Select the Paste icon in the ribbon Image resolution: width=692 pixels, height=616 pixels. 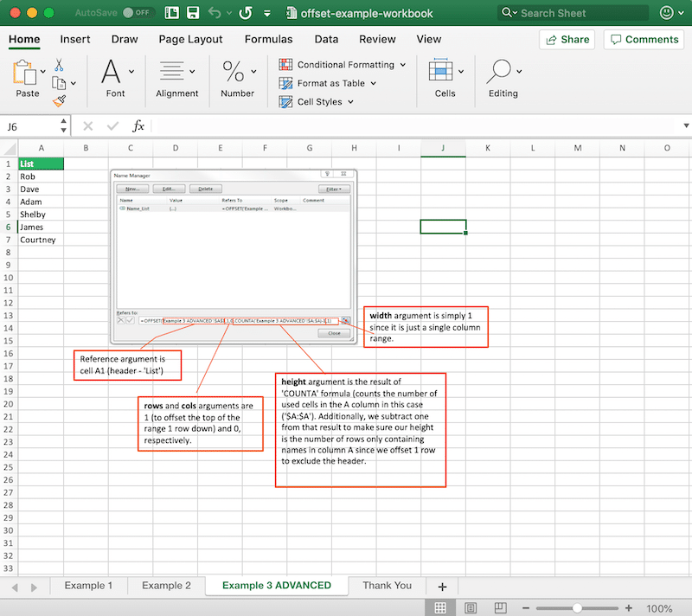pos(27,74)
